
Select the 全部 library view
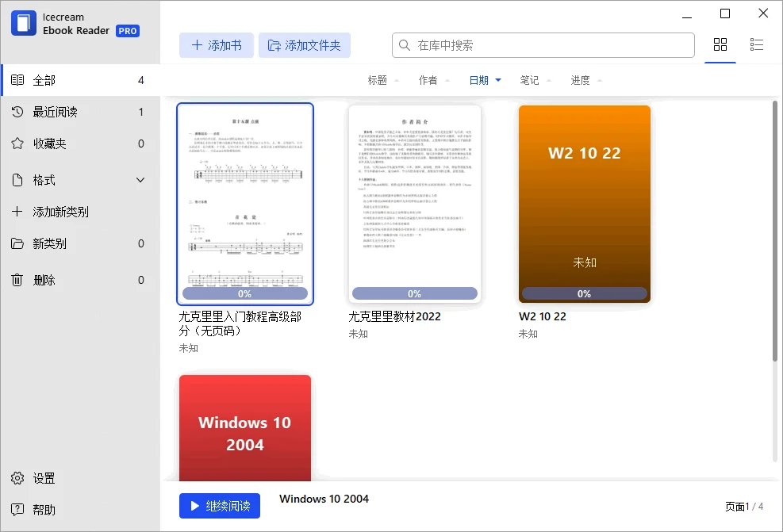(43, 79)
